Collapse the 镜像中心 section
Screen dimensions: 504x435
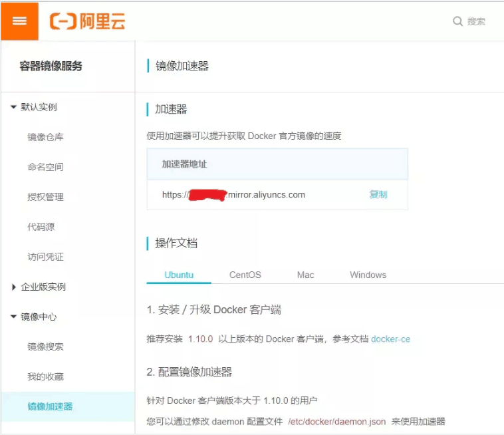[x=14, y=317]
